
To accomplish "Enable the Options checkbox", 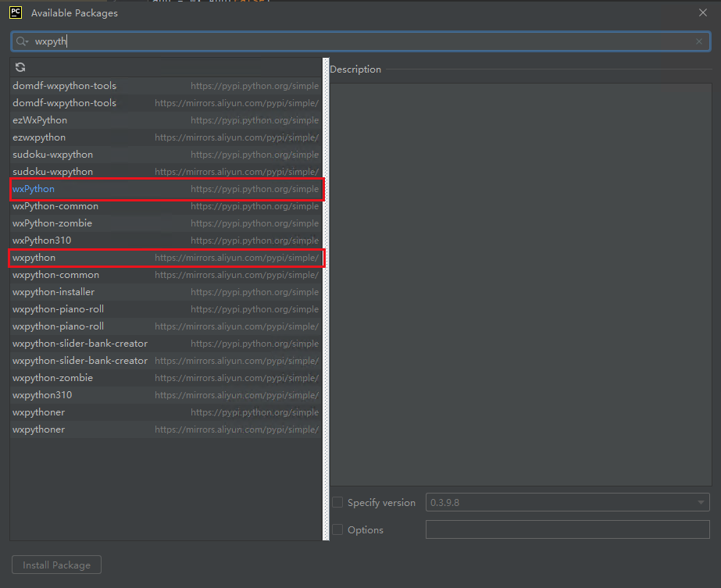I will 337,529.
